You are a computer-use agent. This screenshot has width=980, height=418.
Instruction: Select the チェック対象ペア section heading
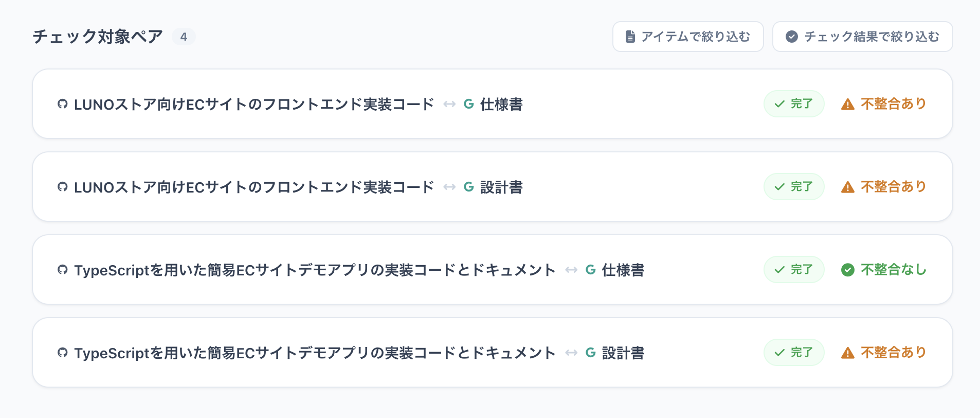click(97, 36)
